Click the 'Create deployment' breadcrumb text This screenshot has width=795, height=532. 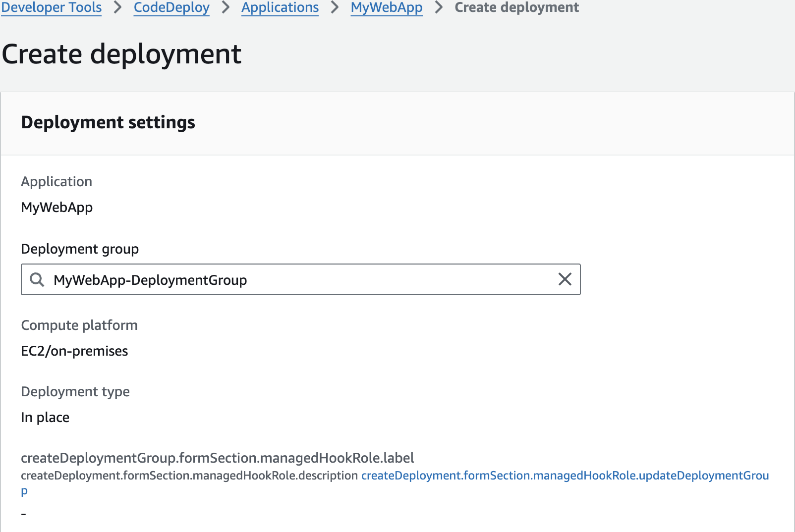516,7
